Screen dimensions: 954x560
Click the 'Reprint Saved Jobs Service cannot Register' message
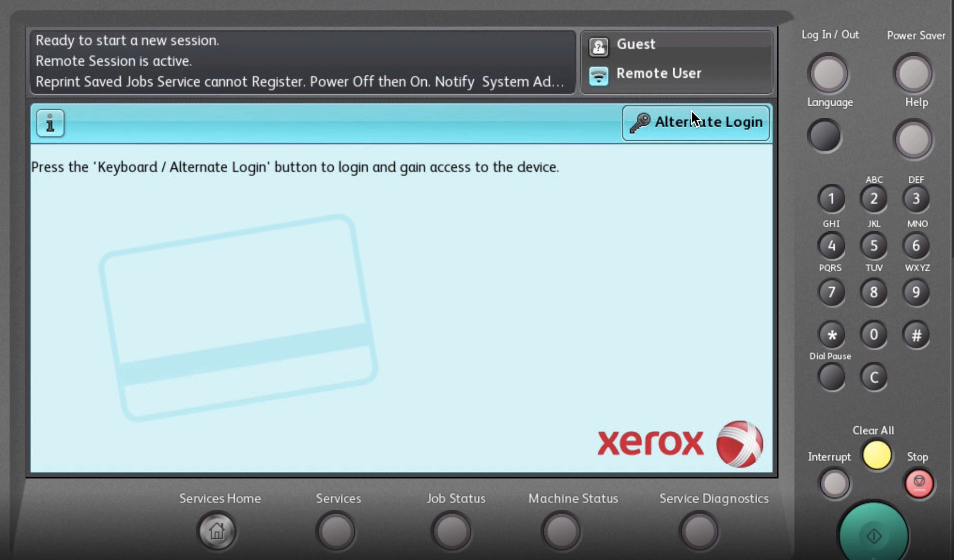point(300,82)
